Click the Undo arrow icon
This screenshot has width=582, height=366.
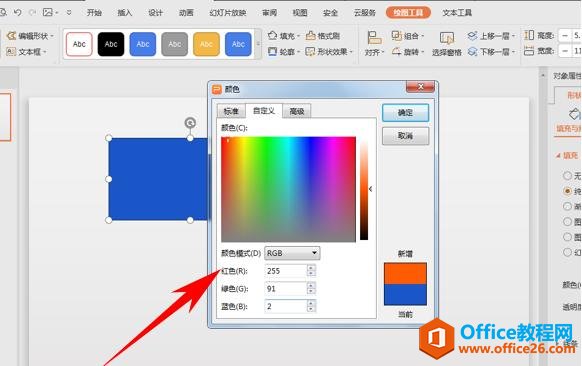tap(17, 13)
